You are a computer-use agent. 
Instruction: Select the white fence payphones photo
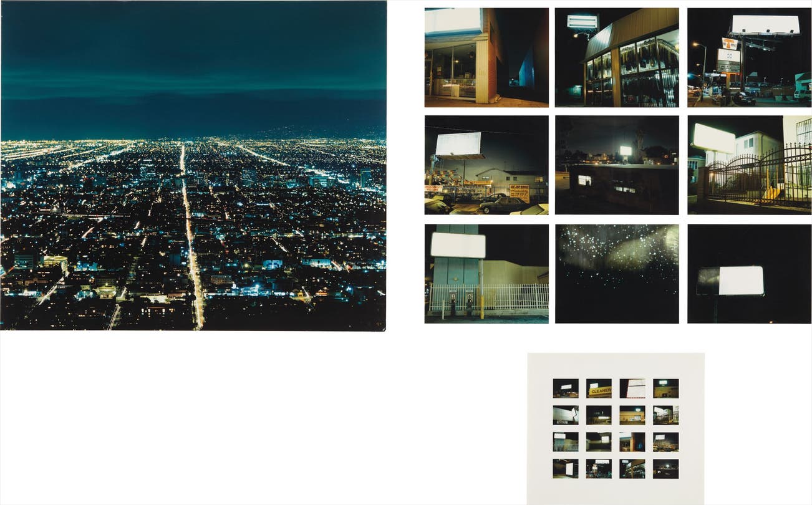pyautogui.click(x=486, y=274)
